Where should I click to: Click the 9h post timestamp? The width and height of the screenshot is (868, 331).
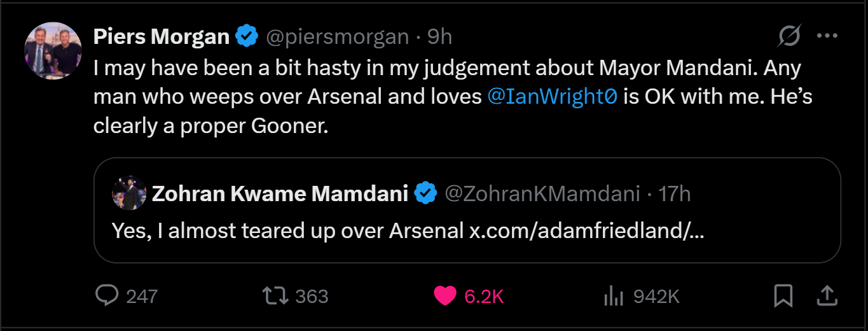pos(439,37)
